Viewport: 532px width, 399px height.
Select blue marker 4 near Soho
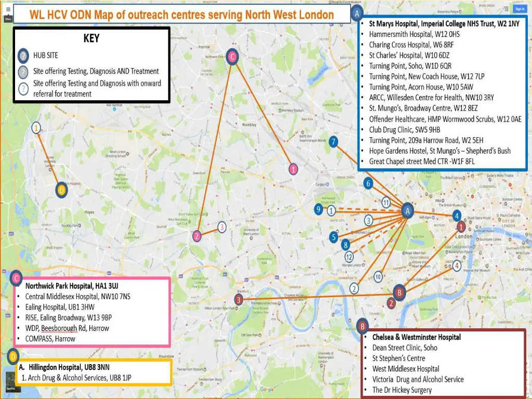click(457, 216)
